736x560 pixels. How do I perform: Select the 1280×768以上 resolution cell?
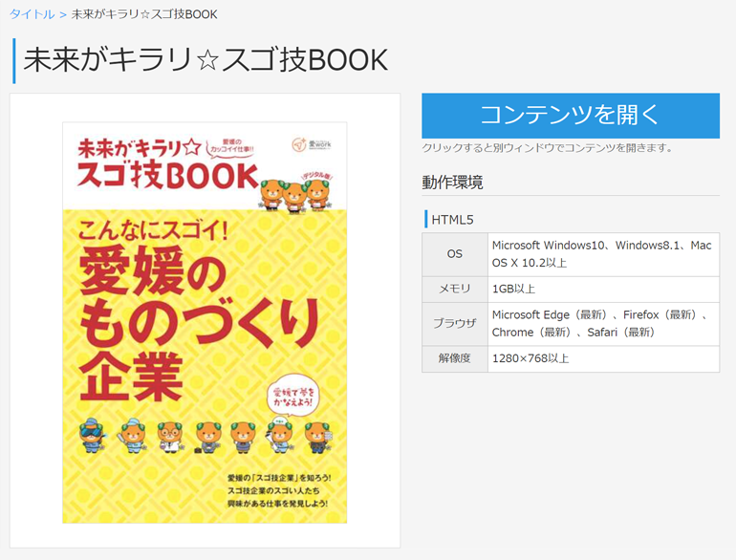point(603,358)
